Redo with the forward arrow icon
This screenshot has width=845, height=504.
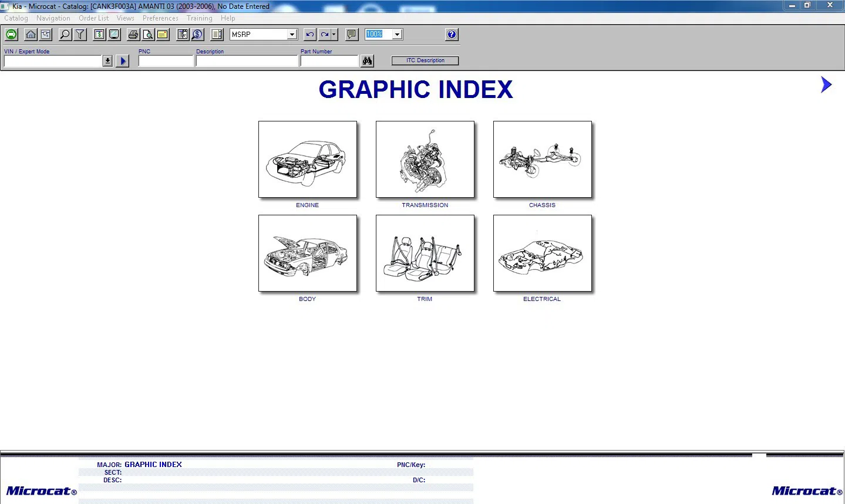(x=324, y=35)
